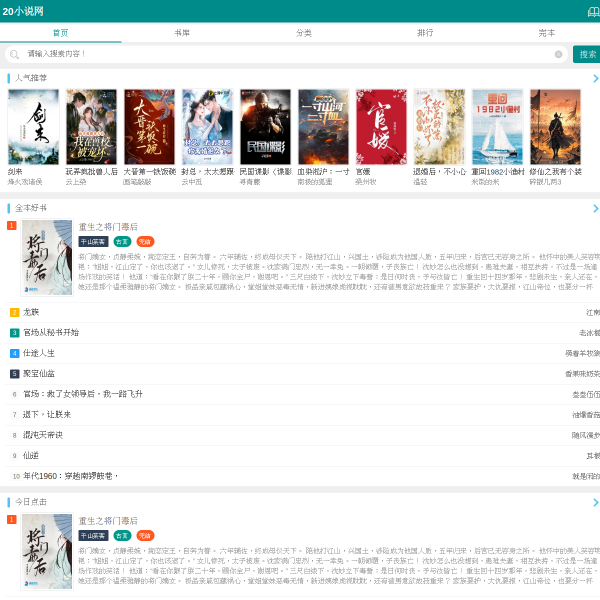The image size is (600, 600).
Task: Click the 民国谍影 title link
Action: click(266, 172)
